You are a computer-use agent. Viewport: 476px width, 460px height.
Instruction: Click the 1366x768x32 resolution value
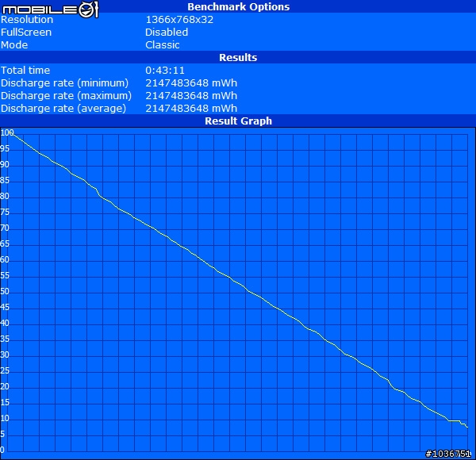click(179, 20)
